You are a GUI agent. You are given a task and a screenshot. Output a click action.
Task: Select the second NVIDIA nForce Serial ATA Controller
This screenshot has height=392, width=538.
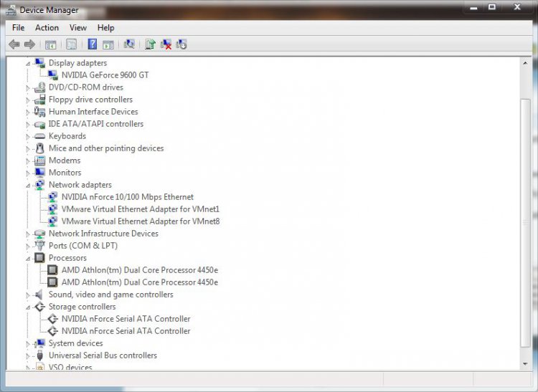click(126, 331)
